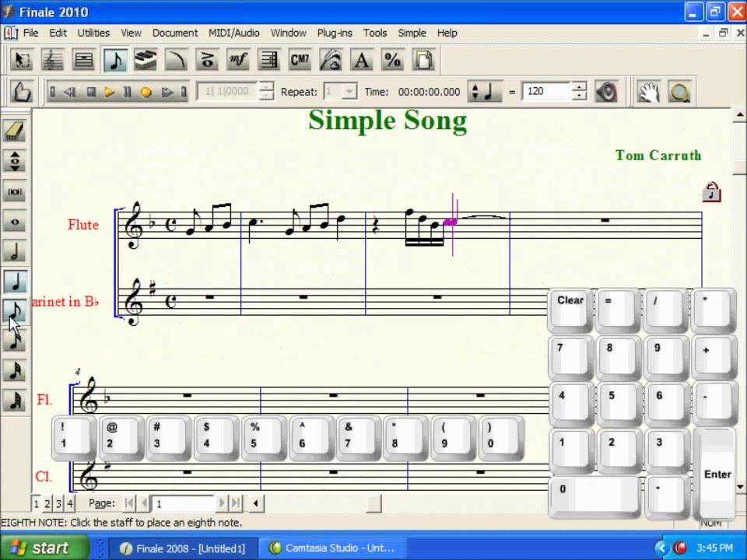Choose the 64th note duration
This screenshot has height=560, width=747.
(15, 401)
